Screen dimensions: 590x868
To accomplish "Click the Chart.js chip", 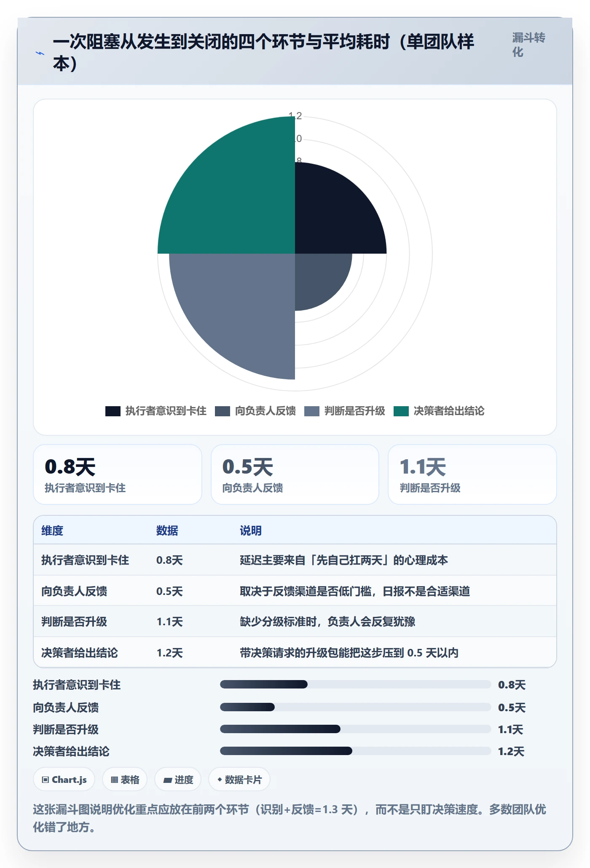I will click(64, 780).
